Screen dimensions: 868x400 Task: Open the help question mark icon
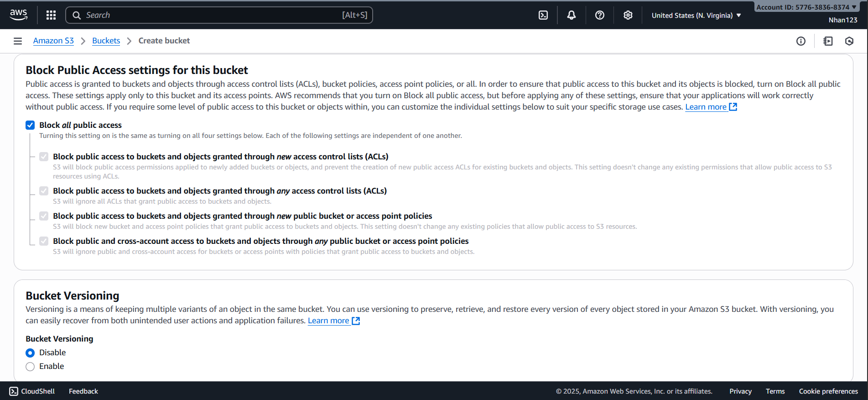600,15
